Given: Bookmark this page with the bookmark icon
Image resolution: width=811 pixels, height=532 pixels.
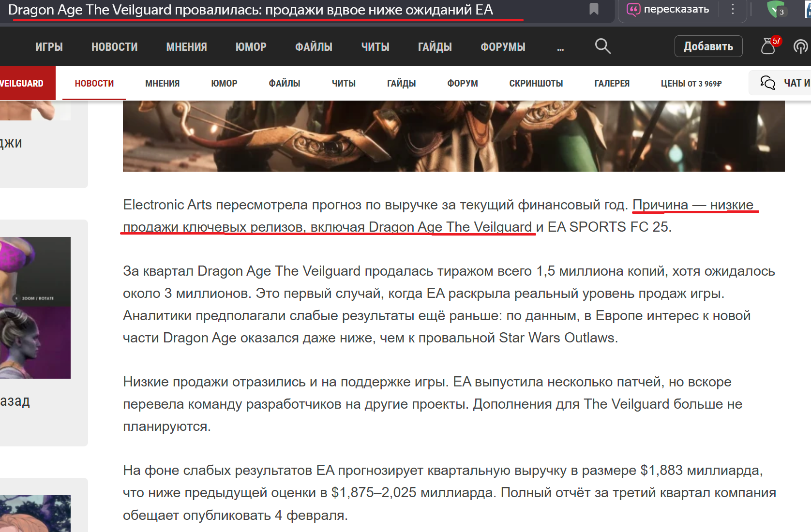Looking at the screenshot, I should pos(594,9).
